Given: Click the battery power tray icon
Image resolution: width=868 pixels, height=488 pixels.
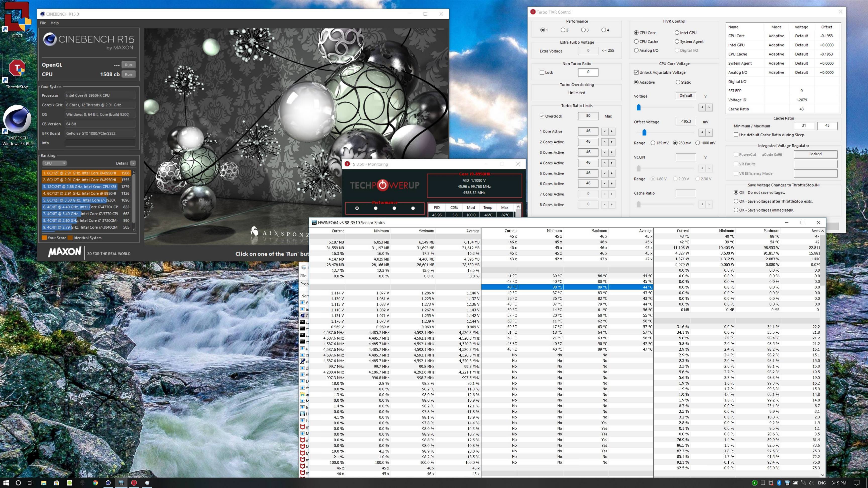Looking at the screenshot, I should (x=795, y=483).
